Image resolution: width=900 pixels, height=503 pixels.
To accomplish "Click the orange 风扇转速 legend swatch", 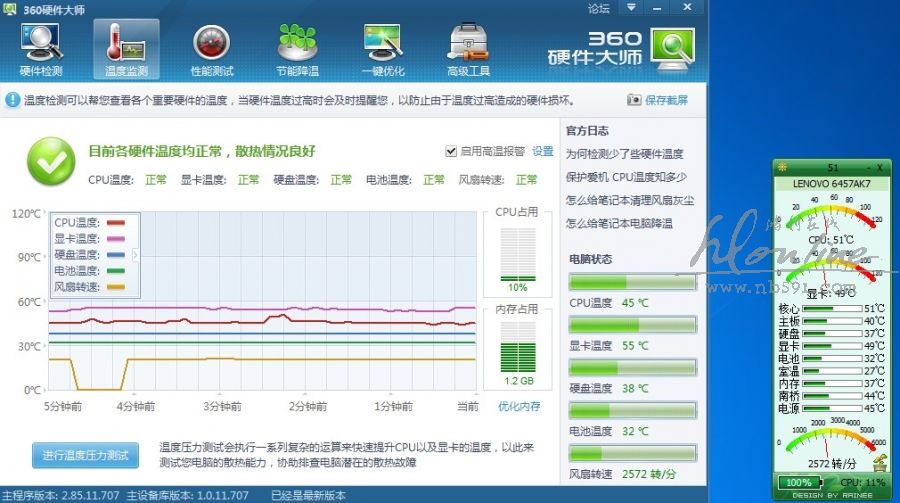I will pyautogui.click(x=115, y=287).
